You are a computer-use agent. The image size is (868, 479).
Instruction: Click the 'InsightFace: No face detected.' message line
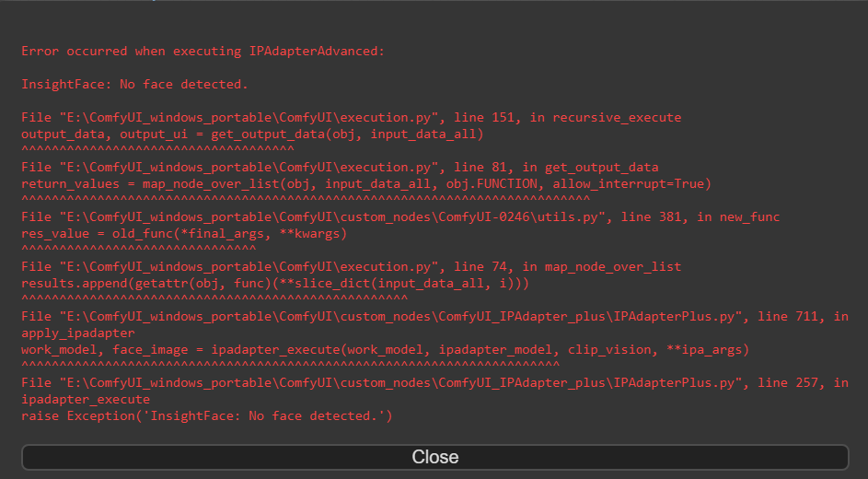click(x=134, y=84)
